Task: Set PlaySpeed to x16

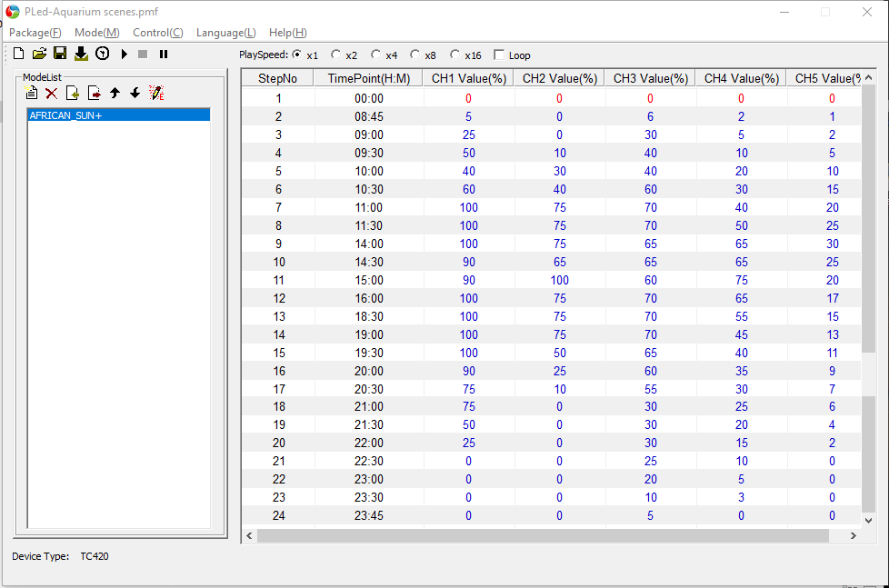Action: (x=454, y=55)
